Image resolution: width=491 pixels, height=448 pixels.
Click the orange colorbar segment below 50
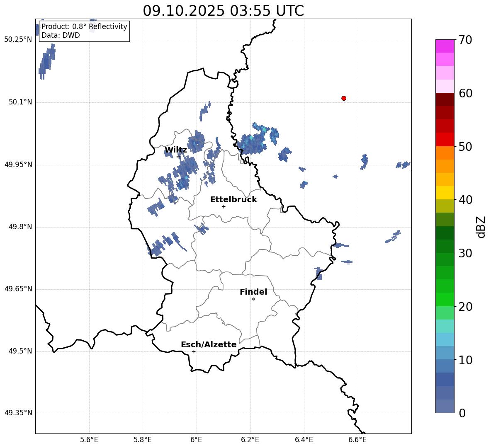[445, 153]
